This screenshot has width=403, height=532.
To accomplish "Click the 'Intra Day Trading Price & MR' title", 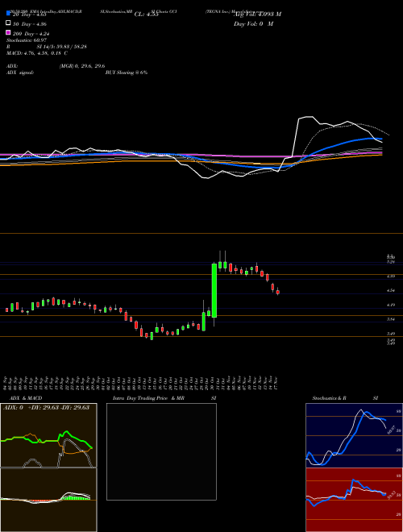I will (x=148, y=398).
